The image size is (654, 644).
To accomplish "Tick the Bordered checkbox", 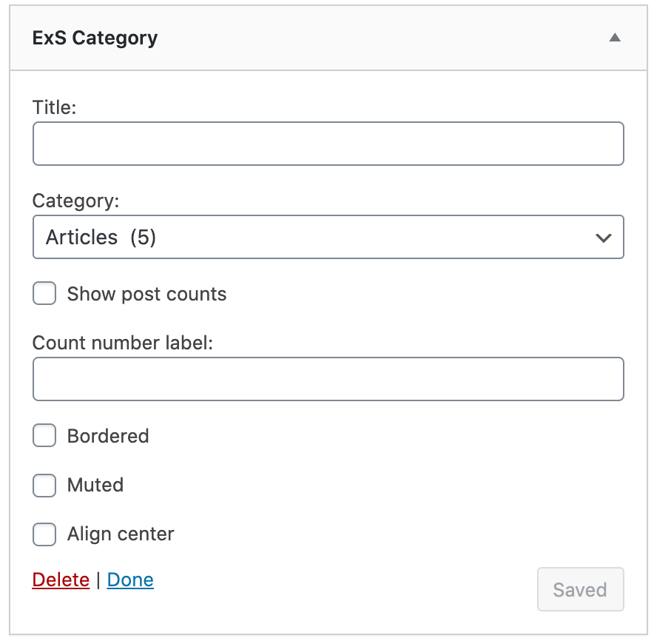I will (44, 436).
